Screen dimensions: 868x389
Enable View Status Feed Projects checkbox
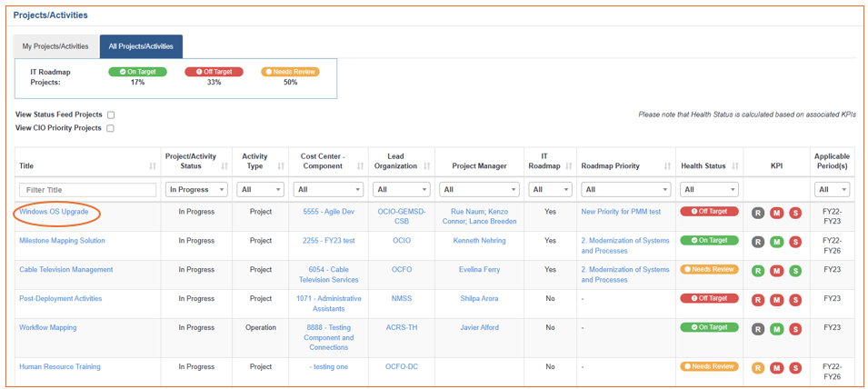point(111,115)
